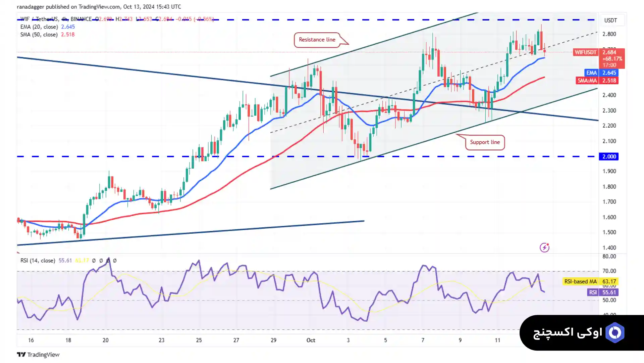Click date label 11 on time axis
644x363 pixels.
497,340
